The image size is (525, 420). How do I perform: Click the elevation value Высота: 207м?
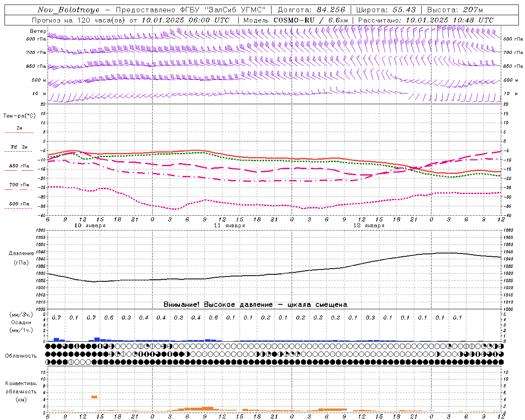(x=455, y=10)
